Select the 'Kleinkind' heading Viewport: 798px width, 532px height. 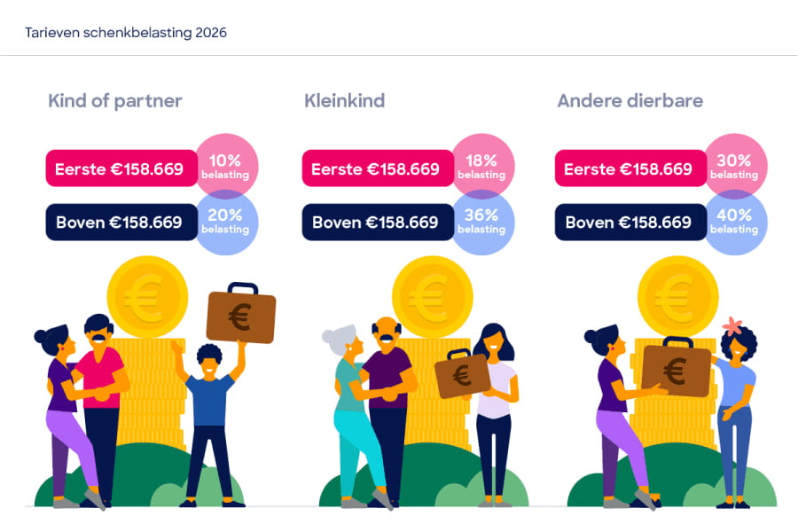point(345,101)
